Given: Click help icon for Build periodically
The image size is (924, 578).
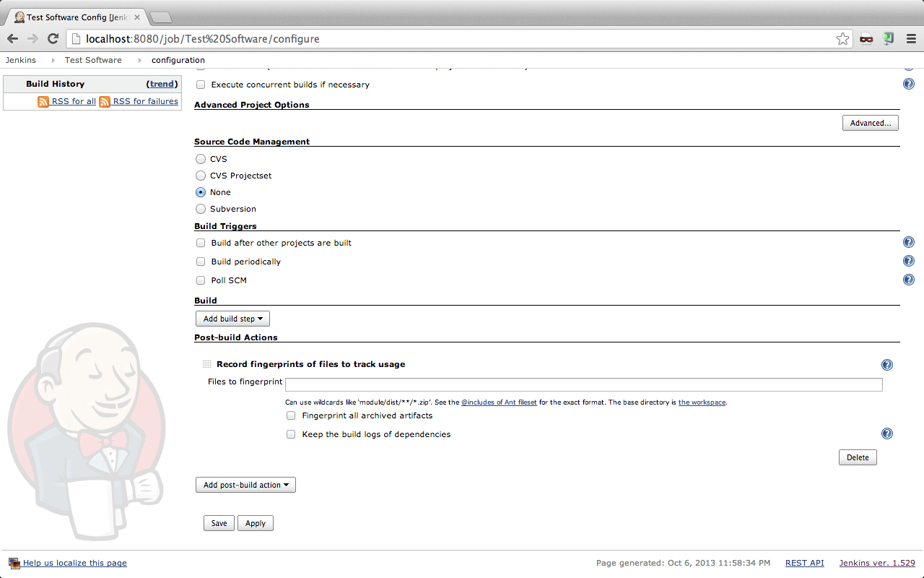Looking at the screenshot, I should (909, 262).
